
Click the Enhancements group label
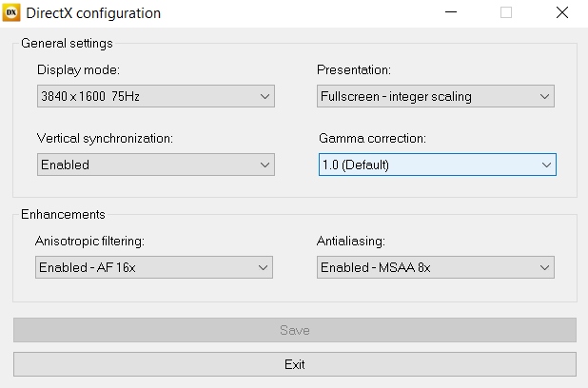point(63,215)
